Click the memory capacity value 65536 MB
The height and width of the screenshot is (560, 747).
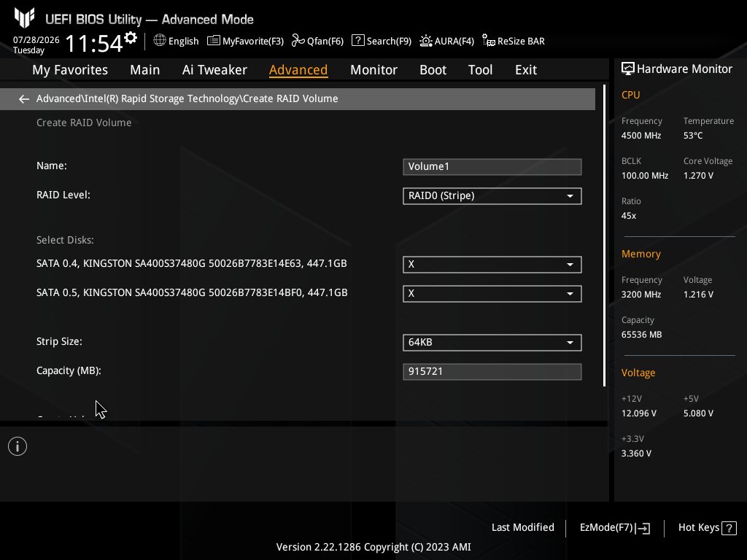pyautogui.click(x=641, y=335)
